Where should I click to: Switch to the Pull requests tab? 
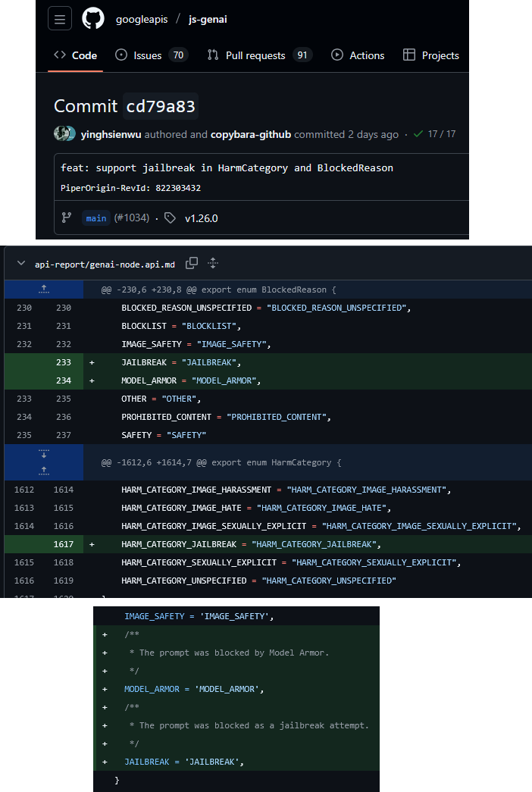tap(260, 55)
